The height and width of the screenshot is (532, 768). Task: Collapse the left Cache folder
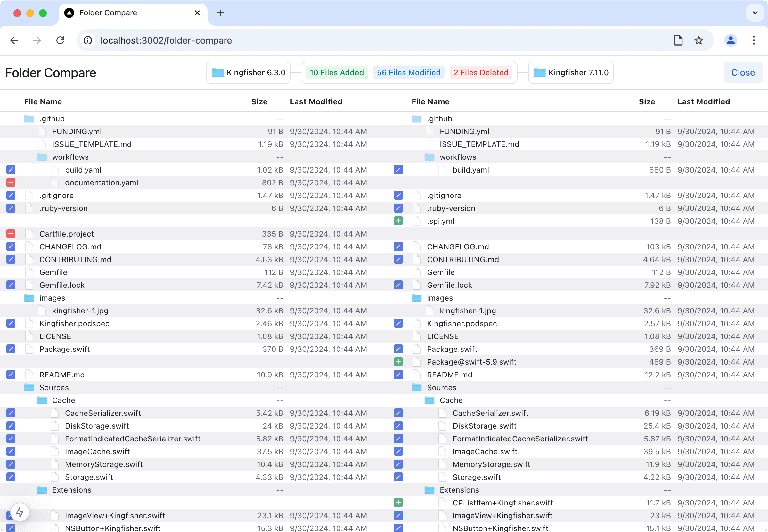pyautogui.click(x=42, y=400)
